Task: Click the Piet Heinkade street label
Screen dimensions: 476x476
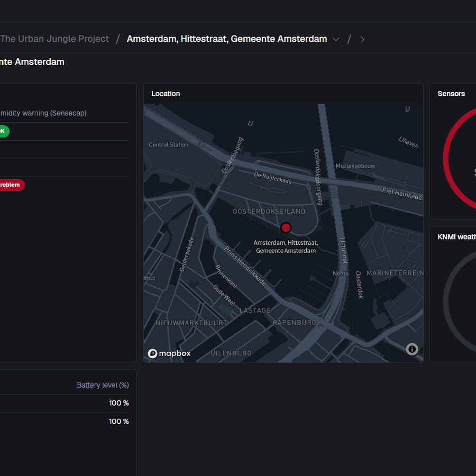Action: [x=402, y=194]
